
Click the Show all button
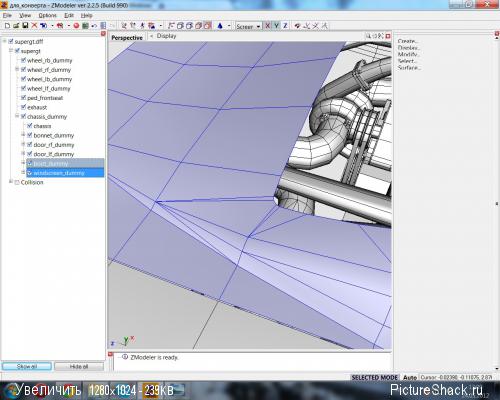pos(27,366)
